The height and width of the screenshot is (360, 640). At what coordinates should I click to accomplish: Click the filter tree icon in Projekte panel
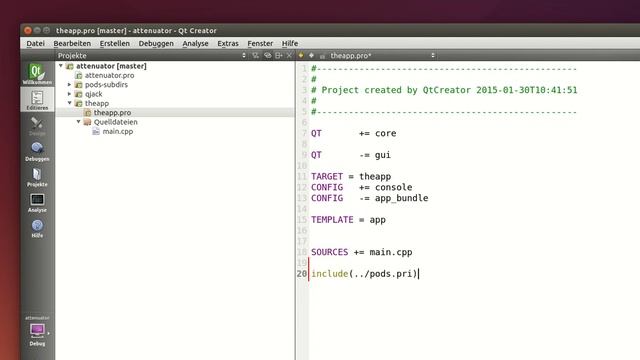tap(256, 56)
